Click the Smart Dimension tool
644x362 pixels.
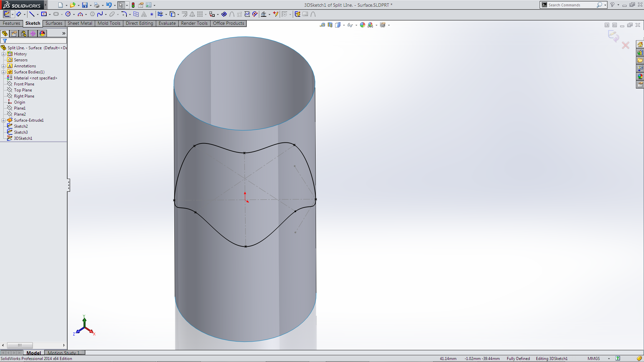(19, 14)
